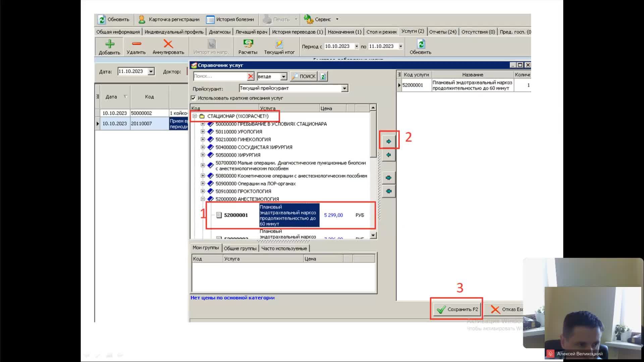Click the service search input field
Screen dimensions: 644x362
click(220, 76)
